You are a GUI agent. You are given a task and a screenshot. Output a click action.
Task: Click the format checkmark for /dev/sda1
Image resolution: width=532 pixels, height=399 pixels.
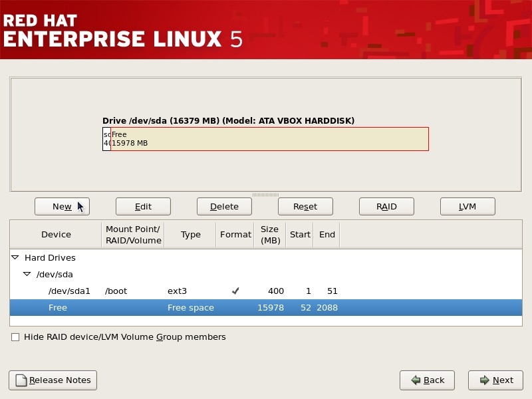[x=235, y=291]
